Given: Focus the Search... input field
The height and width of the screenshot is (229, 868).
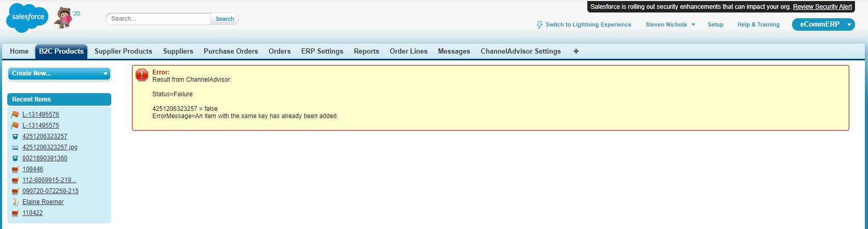Looking at the screenshot, I should (159, 19).
